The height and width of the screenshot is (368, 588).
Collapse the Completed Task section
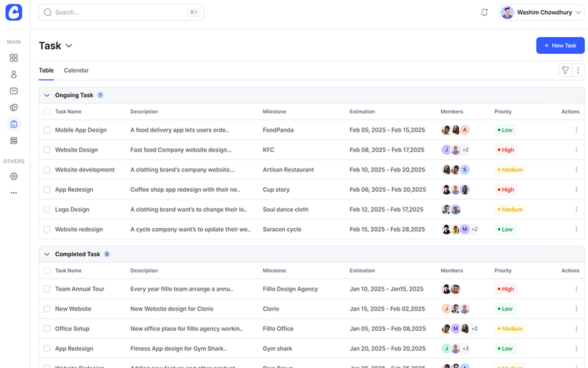(47, 254)
